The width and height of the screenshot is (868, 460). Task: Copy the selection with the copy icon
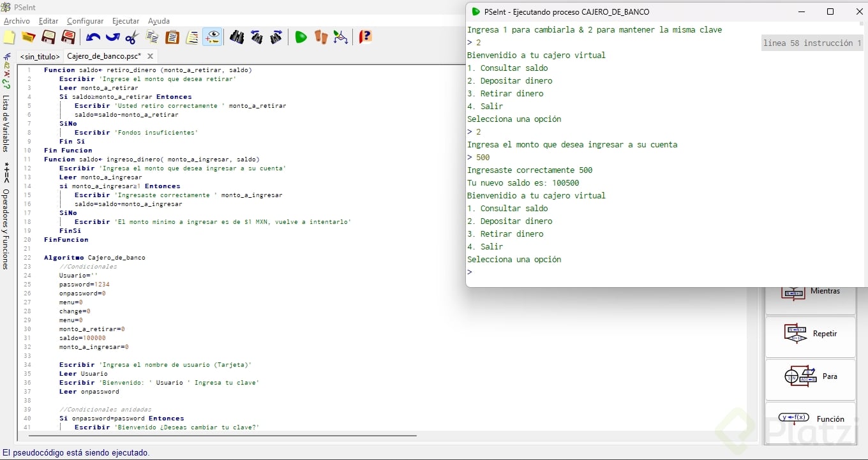(153, 37)
